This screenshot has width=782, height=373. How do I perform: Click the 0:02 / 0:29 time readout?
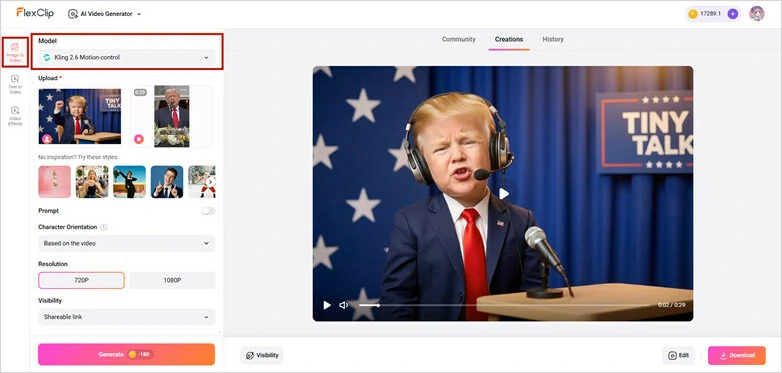(x=671, y=305)
